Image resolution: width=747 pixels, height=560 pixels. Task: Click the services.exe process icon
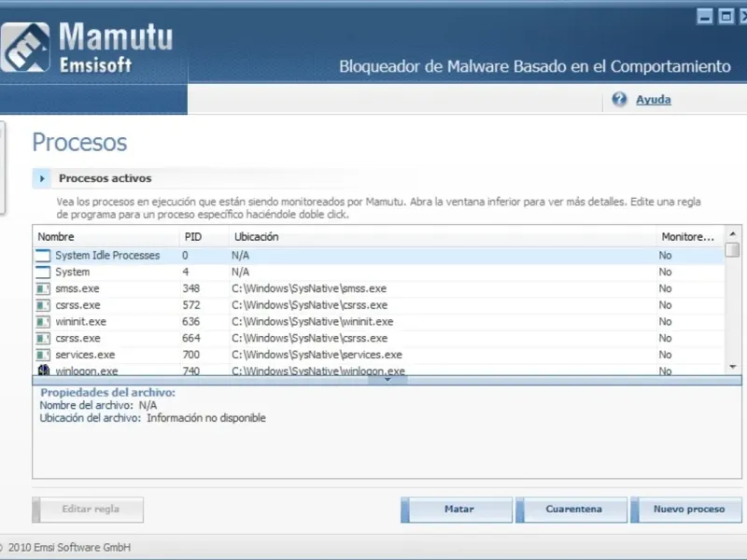(43, 355)
